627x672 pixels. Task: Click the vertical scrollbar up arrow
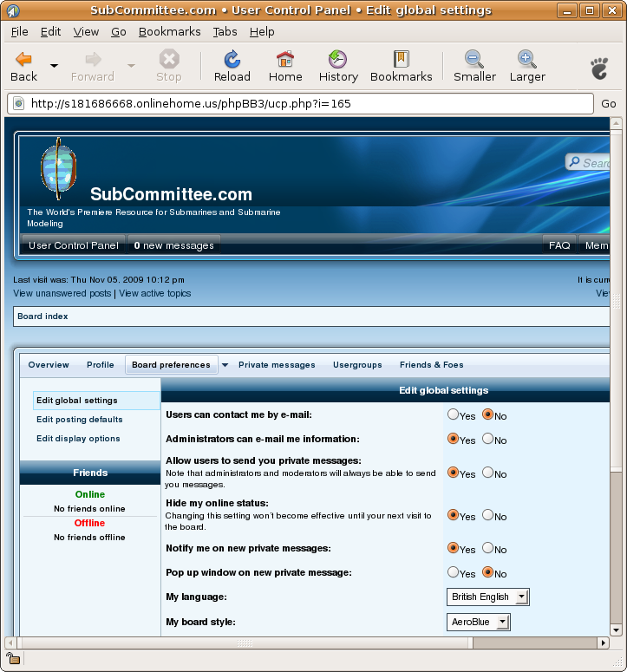click(616, 123)
